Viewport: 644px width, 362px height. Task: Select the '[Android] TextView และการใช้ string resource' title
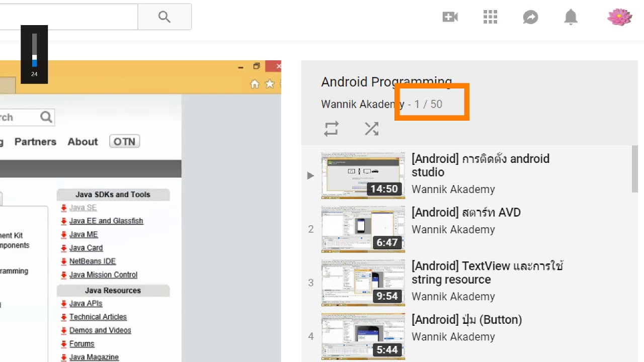pyautogui.click(x=487, y=273)
